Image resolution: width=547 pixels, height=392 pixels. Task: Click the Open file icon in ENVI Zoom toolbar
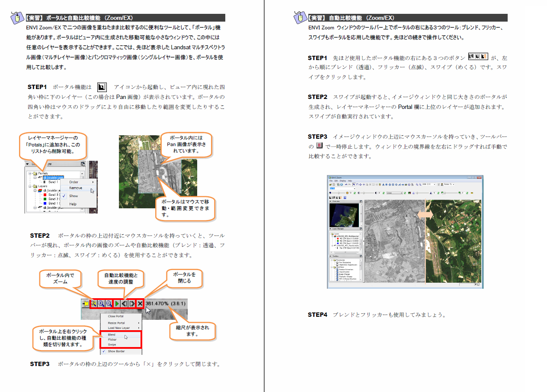click(x=331, y=185)
